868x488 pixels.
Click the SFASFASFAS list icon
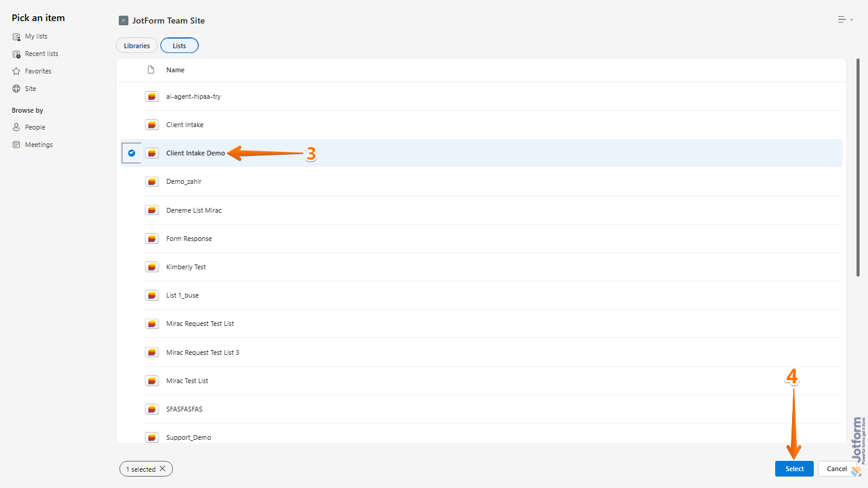pyautogui.click(x=152, y=409)
